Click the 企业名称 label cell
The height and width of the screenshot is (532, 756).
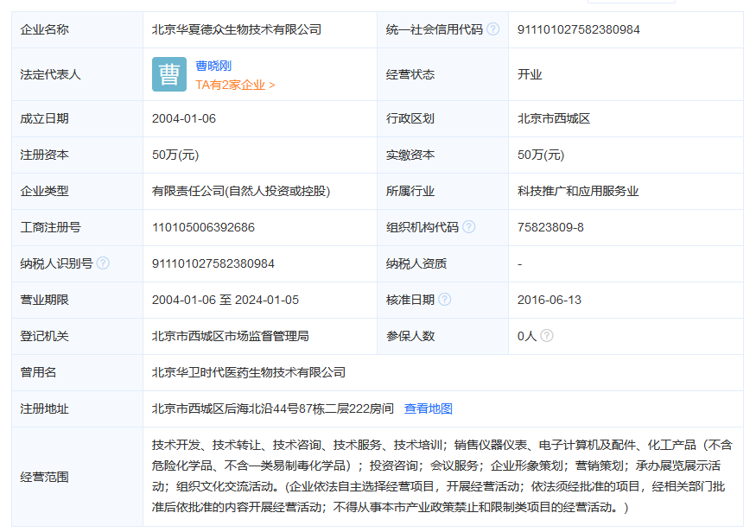[77, 29]
